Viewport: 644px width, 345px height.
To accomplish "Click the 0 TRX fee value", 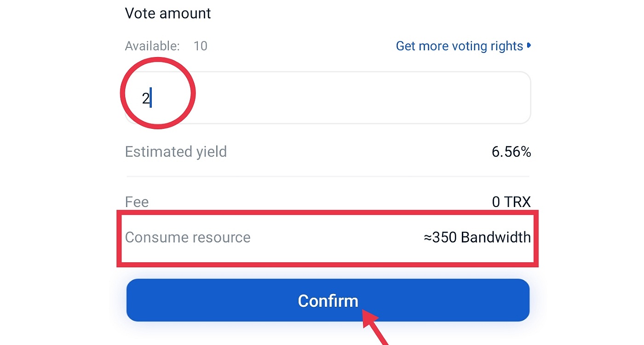I will (512, 202).
